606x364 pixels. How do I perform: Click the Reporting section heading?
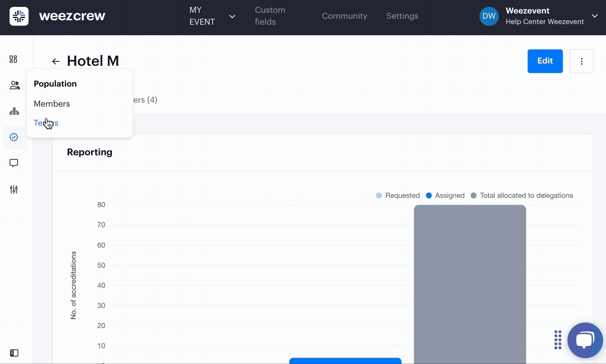coord(90,152)
